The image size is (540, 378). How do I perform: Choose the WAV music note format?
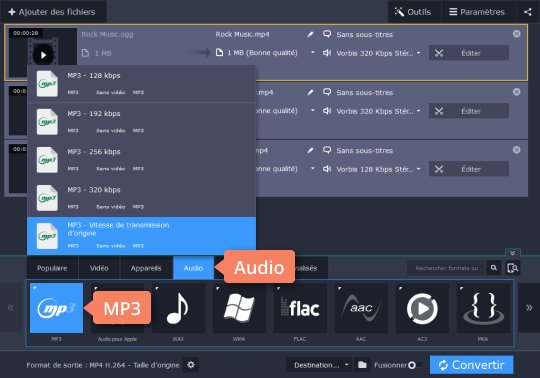[x=178, y=308]
